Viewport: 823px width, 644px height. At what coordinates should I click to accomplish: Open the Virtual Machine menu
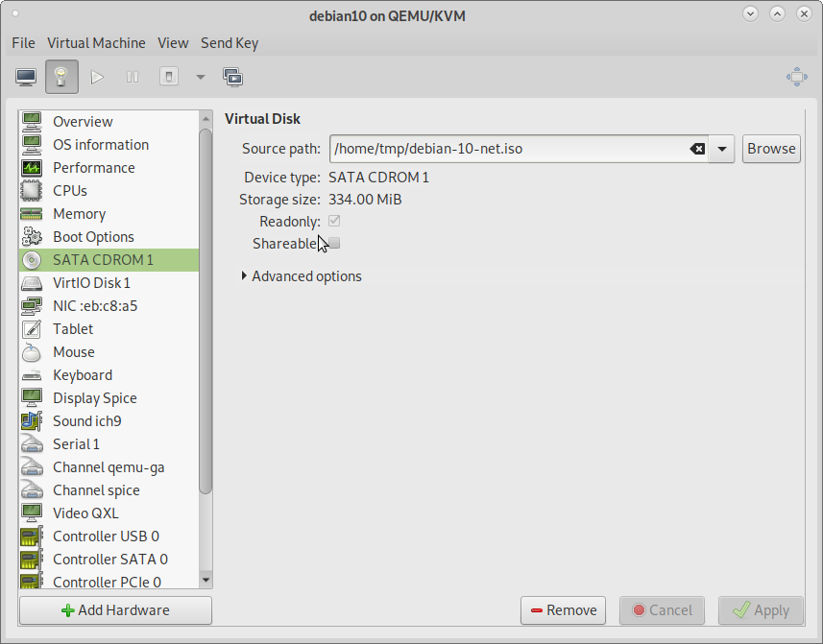96,43
